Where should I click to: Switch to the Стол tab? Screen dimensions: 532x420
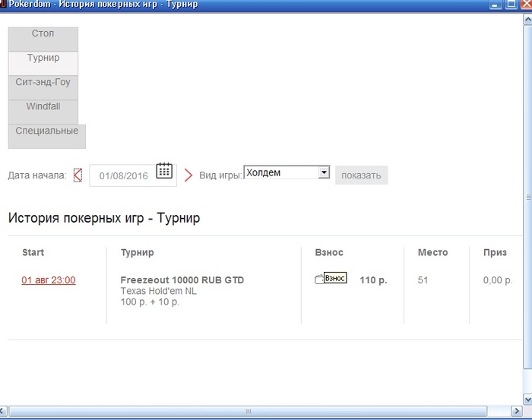click(43, 39)
